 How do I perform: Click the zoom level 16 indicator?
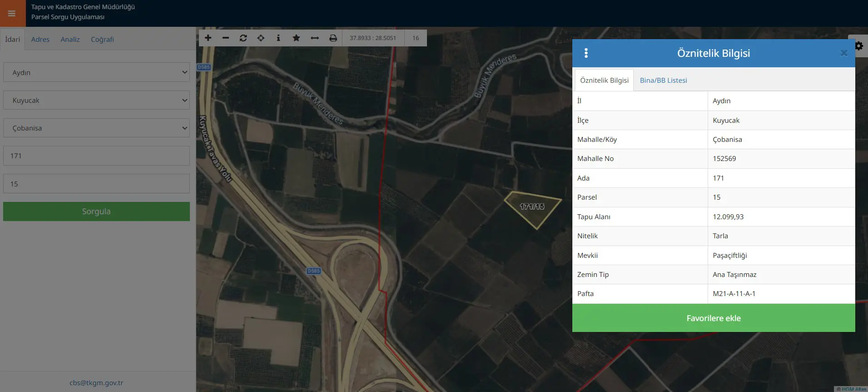click(x=416, y=38)
